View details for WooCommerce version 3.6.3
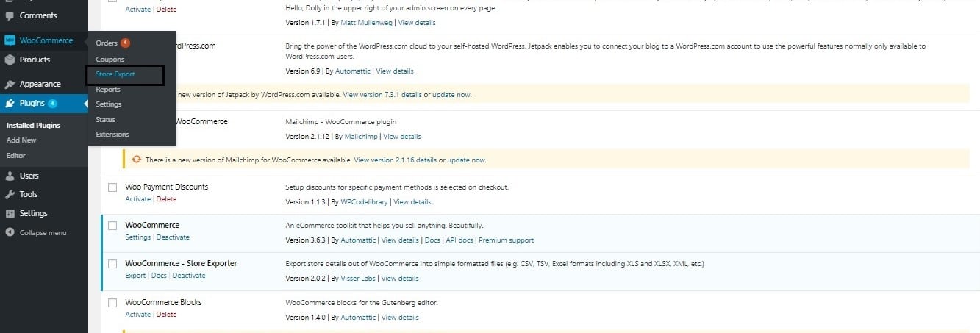Viewport: 980px width, 333px height. pyautogui.click(x=400, y=240)
